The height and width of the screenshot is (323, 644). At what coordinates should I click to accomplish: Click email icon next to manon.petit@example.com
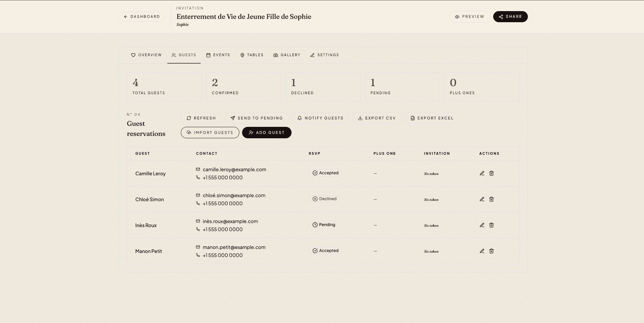[198, 247]
